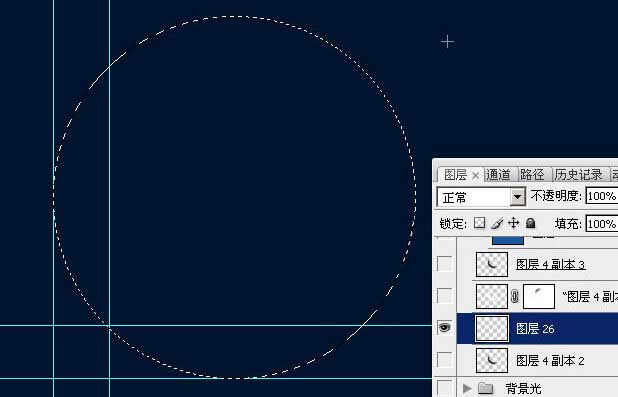Click the 不透明度 100% field
The image size is (618, 397).
601,196
